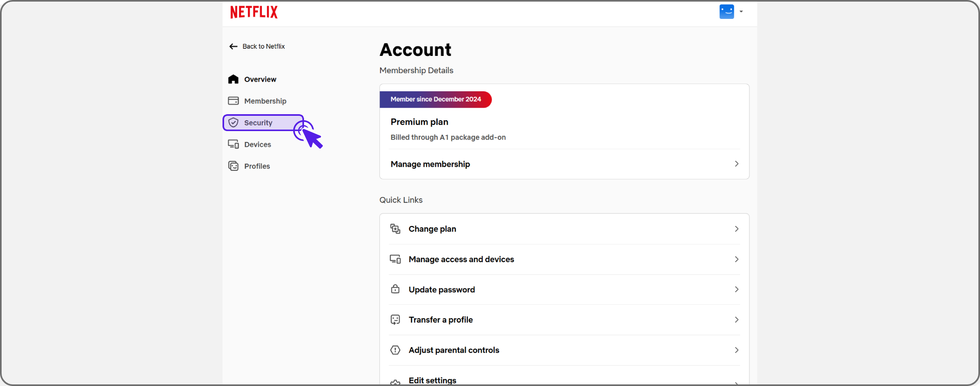Image resolution: width=980 pixels, height=386 pixels.
Task: Expand Manage membership chevron
Action: [x=737, y=164]
